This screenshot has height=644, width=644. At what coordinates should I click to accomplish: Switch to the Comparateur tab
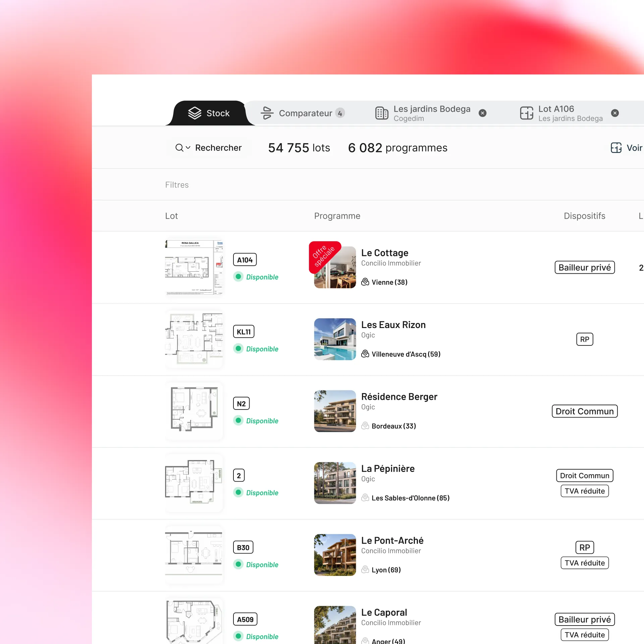[x=303, y=113]
